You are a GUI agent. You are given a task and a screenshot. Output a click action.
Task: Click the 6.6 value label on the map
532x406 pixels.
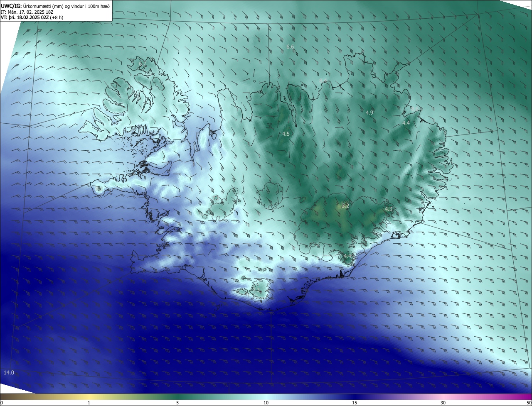[290, 47]
